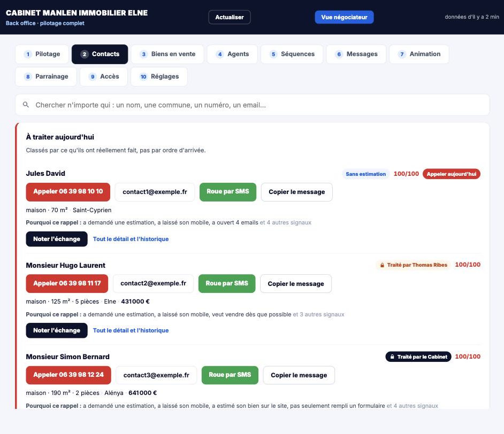Click Noter l'échange for Hugo Laurent
504x434 pixels.
[x=57, y=331]
